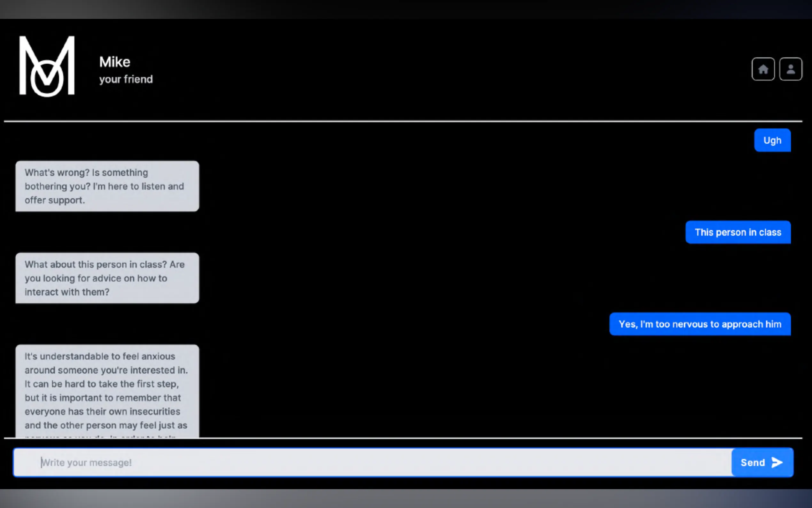This screenshot has width=812, height=508.
Task: Click the words 'offer support' in reply
Action: (x=54, y=200)
